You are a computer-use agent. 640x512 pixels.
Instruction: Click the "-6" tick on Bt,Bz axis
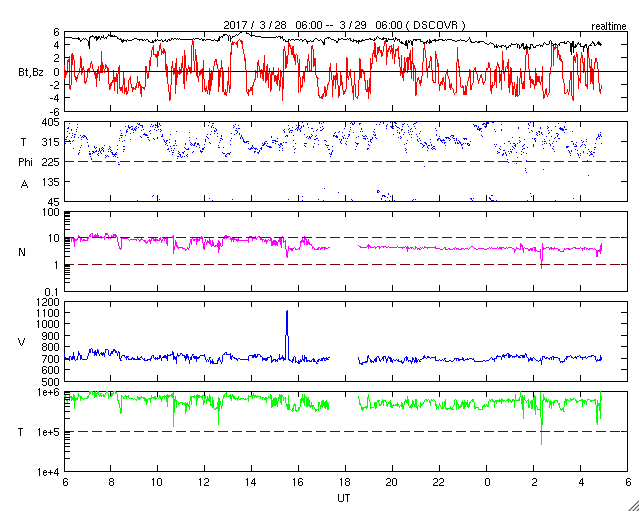pos(55,111)
